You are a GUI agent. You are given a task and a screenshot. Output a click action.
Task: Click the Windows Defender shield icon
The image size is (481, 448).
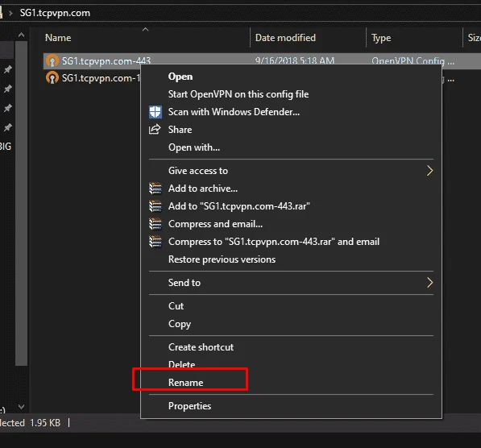click(155, 112)
